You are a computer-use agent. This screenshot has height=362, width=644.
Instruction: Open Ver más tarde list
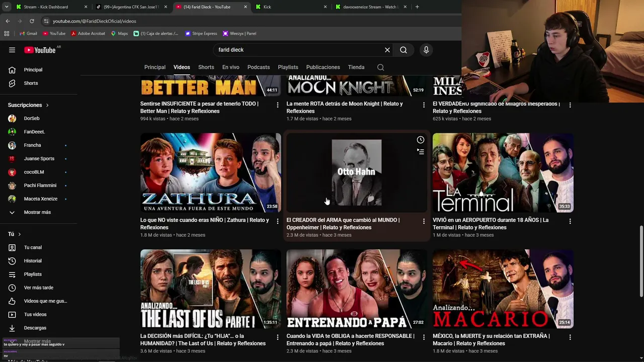(39, 288)
